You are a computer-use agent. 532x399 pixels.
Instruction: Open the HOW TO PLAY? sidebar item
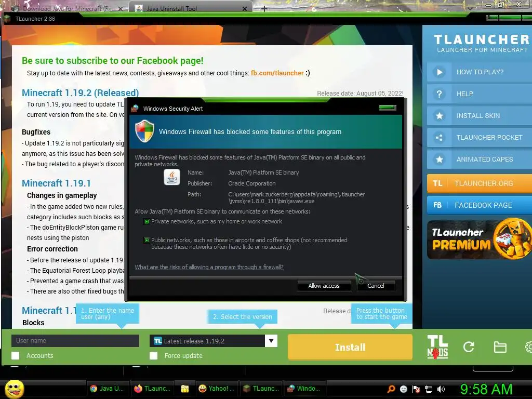point(480,72)
